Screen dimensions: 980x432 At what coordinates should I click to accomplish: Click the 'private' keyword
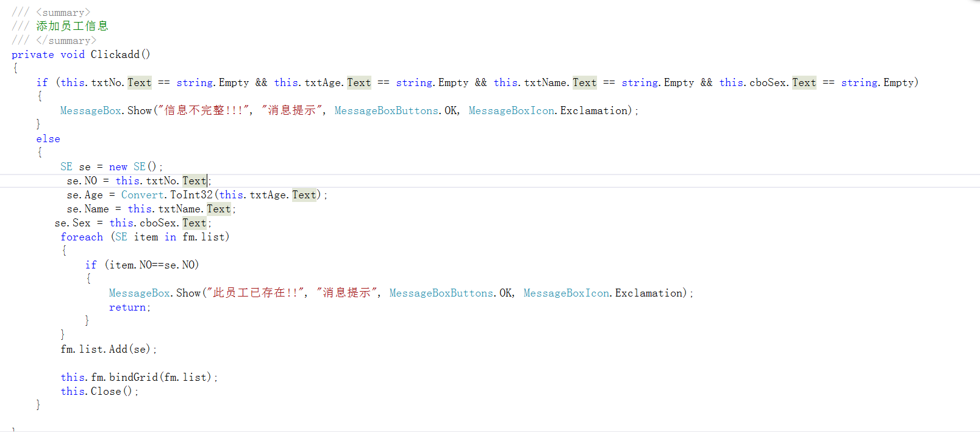[33, 54]
